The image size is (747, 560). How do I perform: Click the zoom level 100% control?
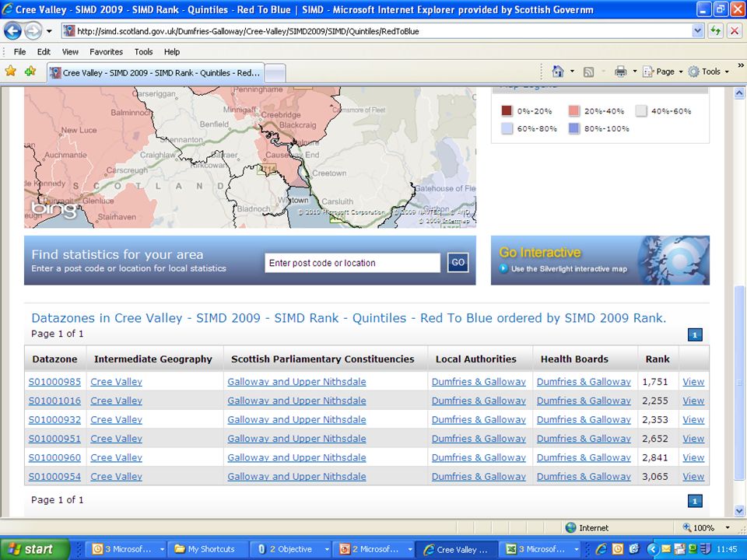pos(699,527)
